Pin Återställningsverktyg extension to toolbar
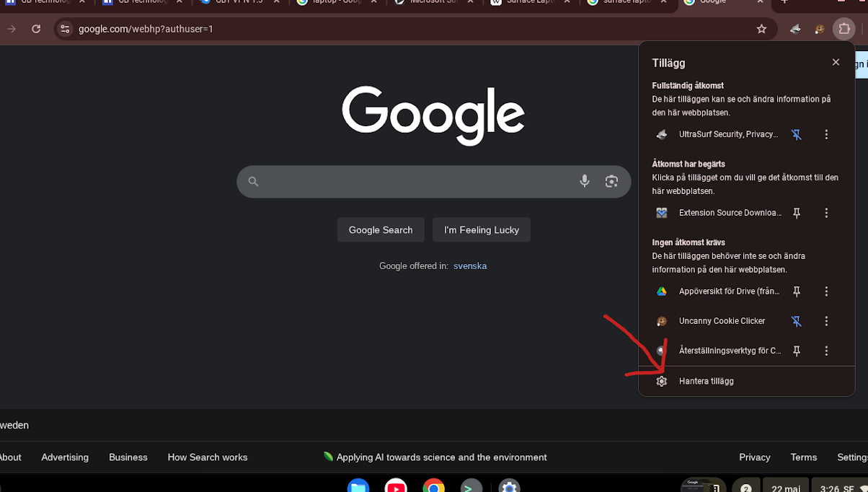868x492 pixels. pos(797,351)
